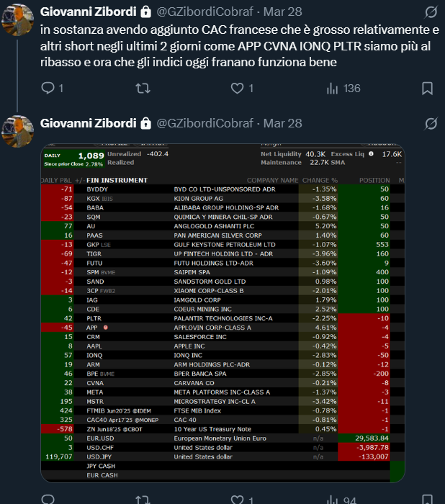Enlarge the portfolio positions screenshot image
The height and width of the screenshot is (504, 445).
pyautogui.click(x=222, y=314)
